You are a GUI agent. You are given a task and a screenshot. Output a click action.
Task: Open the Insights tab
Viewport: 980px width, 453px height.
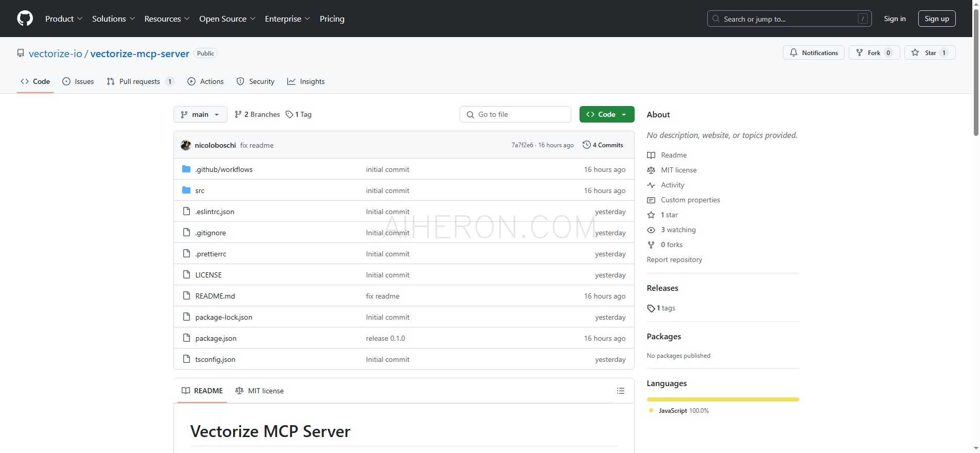coord(306,81)
